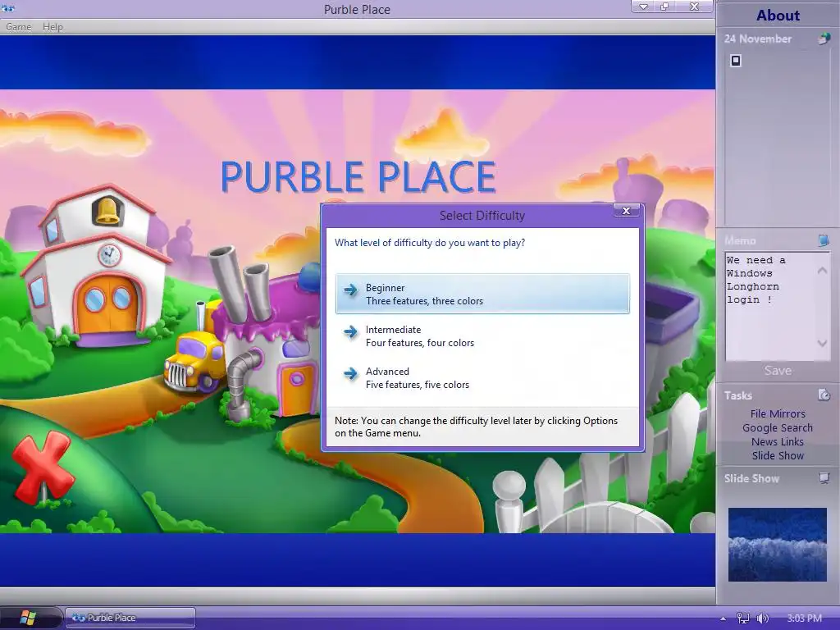Open the Windows Start button
The image size is (840, 630).
click(27, 618)
